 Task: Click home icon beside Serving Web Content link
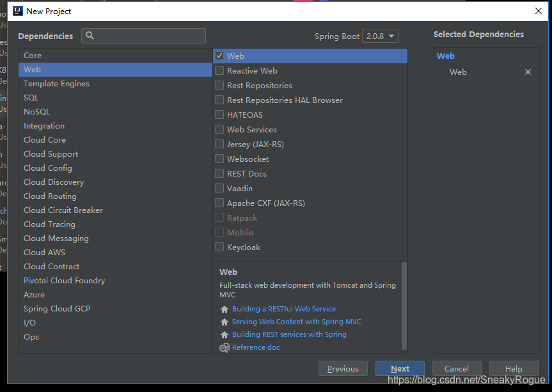225,322
